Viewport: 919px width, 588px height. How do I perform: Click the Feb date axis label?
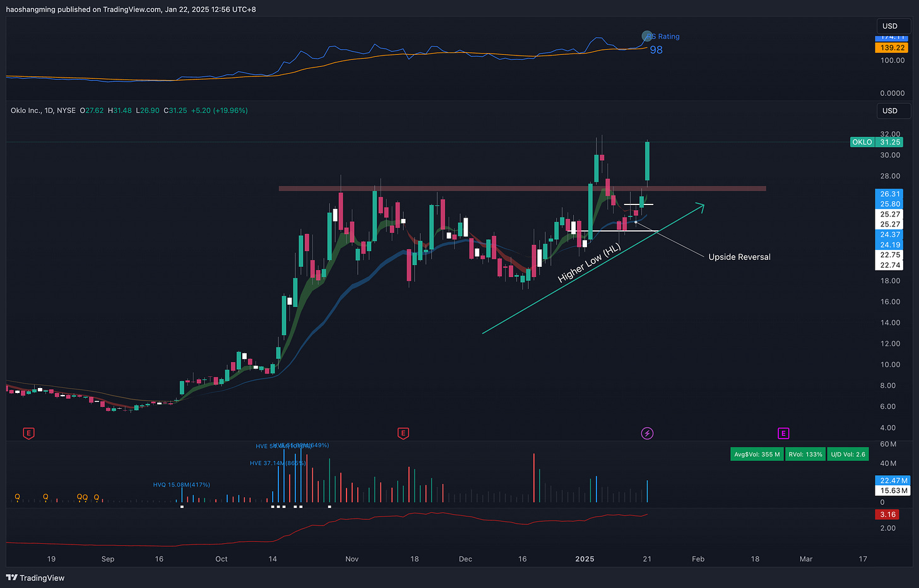point(698,559)
